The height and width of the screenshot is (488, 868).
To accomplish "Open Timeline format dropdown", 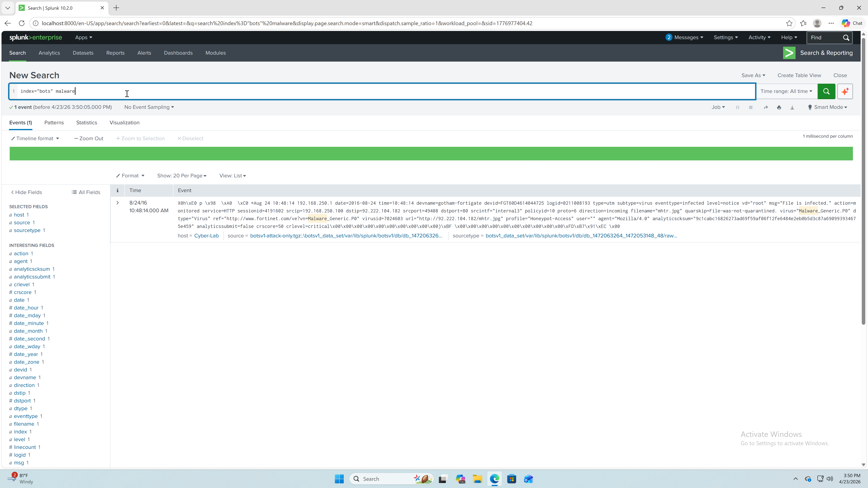I will (35, 138).
